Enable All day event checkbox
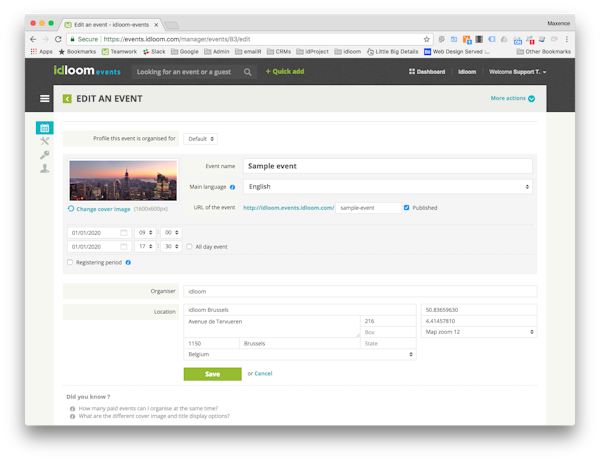 coord(189,246)
